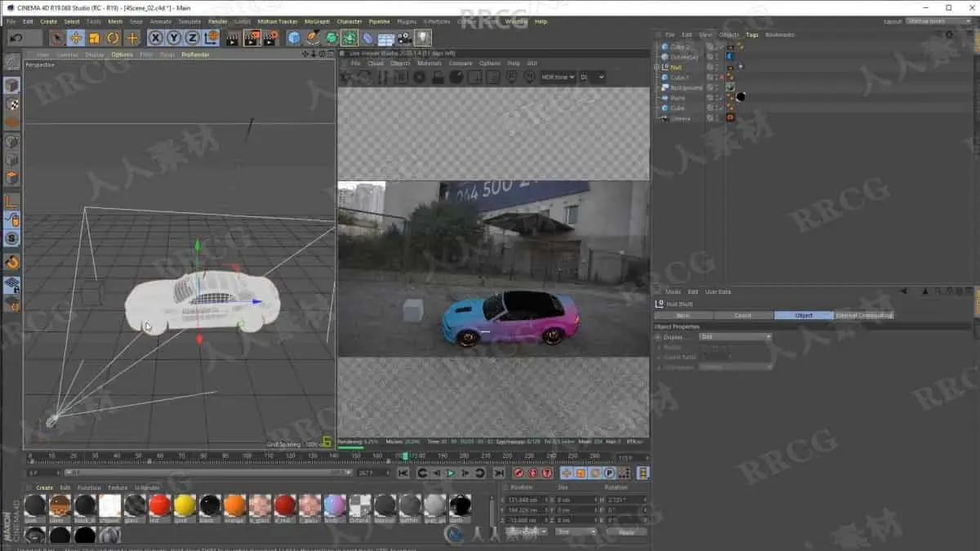Open the DL channel dropdown in Live Viewer
Screen dimensions: 980x551
pyautogui.click(x=592, y=77)
